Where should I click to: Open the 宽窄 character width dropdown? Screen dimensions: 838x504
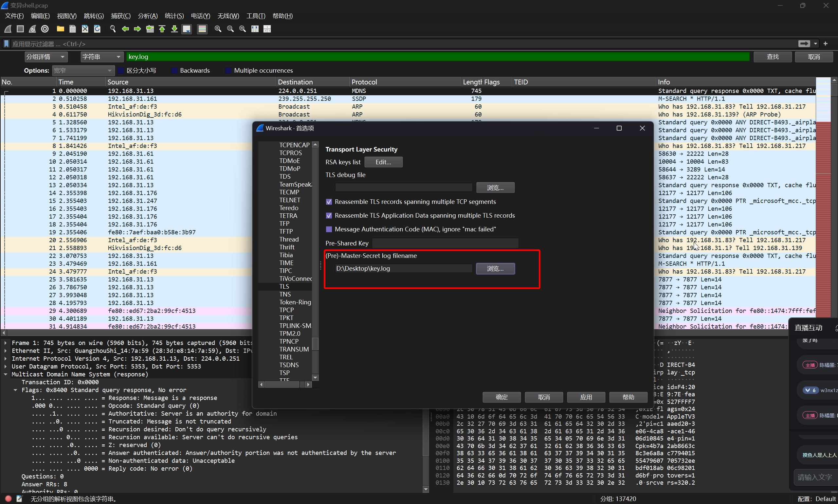[x=83, y=70]
